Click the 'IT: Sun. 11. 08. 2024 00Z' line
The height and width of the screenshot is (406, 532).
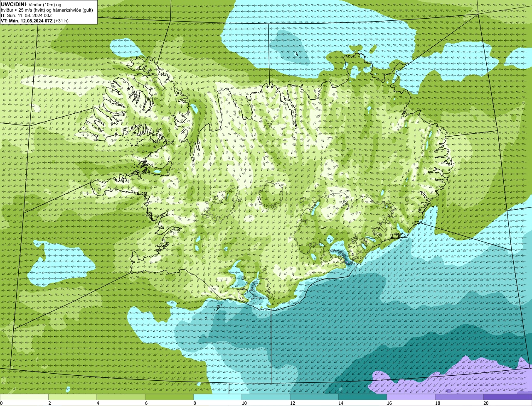click(26, 15)
